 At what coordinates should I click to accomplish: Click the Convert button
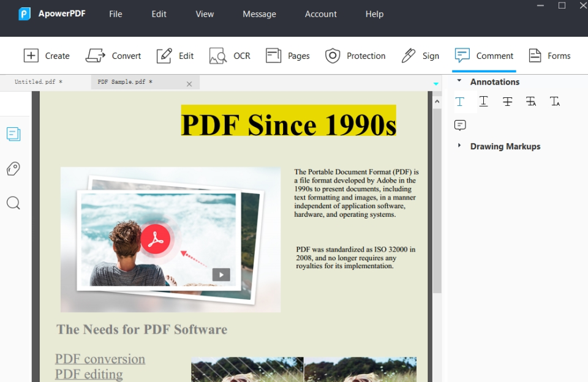[x=113, y=55]
